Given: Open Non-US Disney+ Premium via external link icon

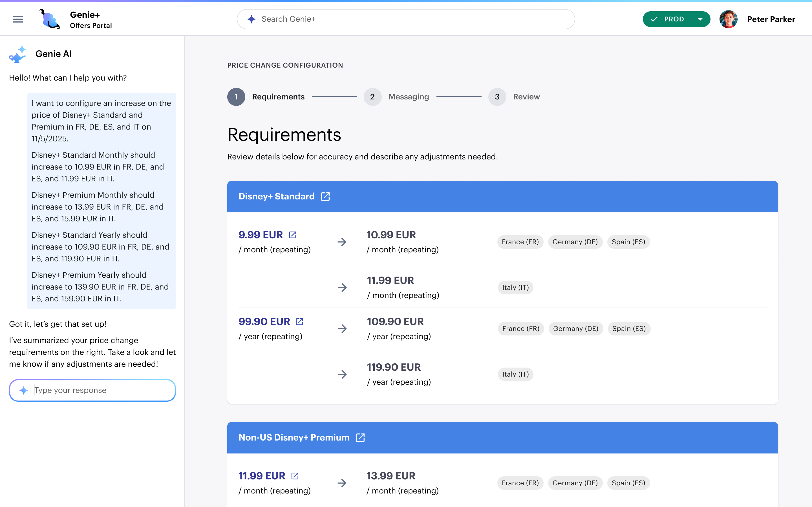Looking at the screenshot, I should coord(360,438).
